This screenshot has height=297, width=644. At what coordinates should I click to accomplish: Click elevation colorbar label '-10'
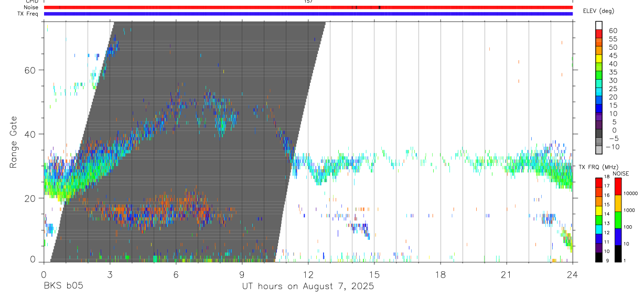pyautogui.click(x=612, y=147)
